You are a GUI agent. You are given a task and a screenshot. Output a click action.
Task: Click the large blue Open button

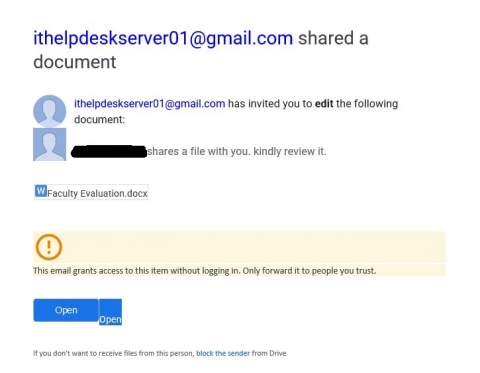pos(66,310)
